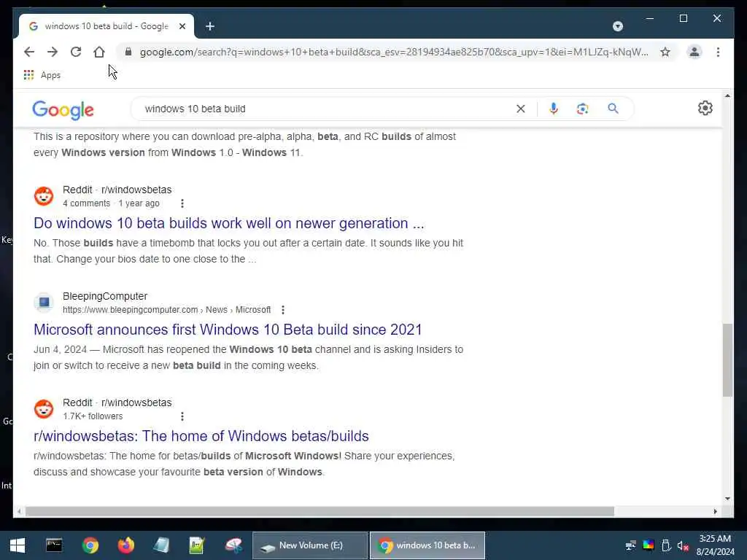Viewport: 747px width, 560px height.
Task: Go forward one page in Chrome
Action: [x=53, y=52]
